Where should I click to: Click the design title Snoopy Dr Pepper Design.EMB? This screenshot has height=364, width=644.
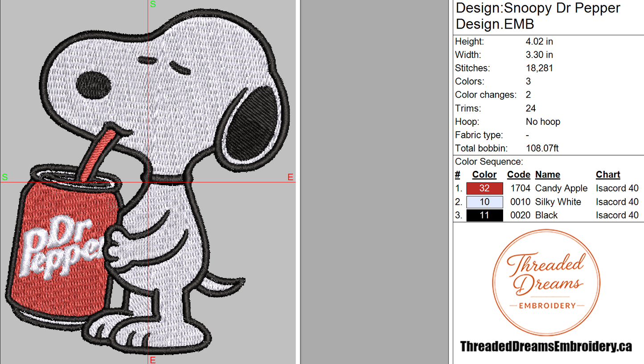(538, 16)
